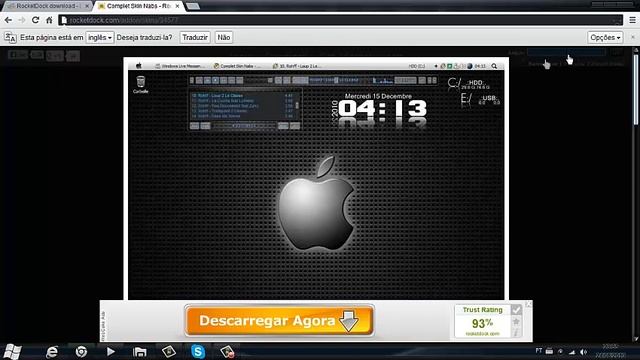Open the Trust Rating 93% badge
The height and width of the screenshot is (360, 640).
[482, 321]
